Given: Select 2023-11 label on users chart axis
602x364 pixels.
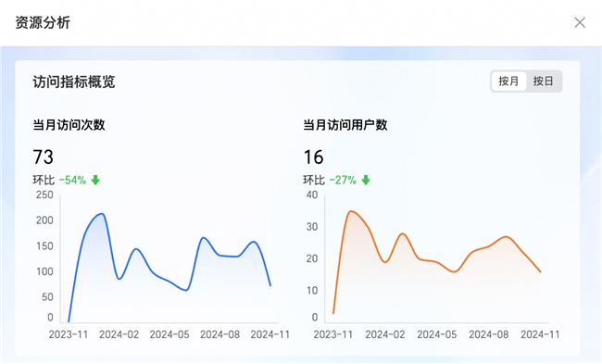Looking at the screenshot, I should point(332,334).
